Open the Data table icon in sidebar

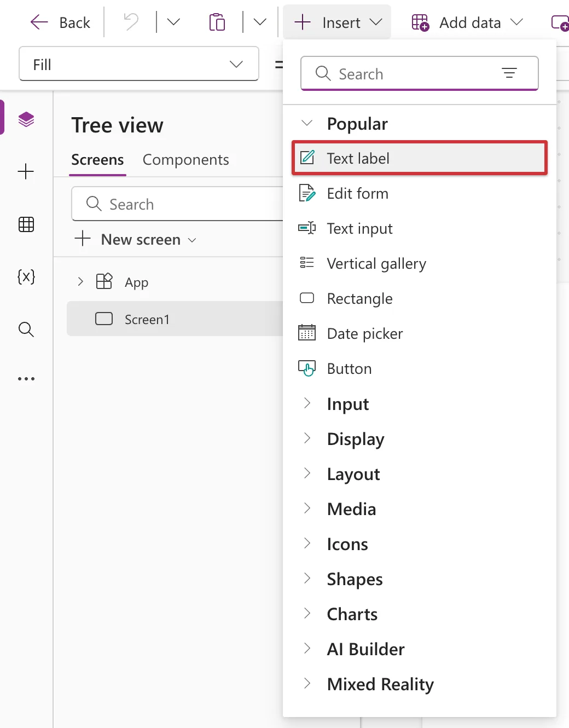coord(26,224)
